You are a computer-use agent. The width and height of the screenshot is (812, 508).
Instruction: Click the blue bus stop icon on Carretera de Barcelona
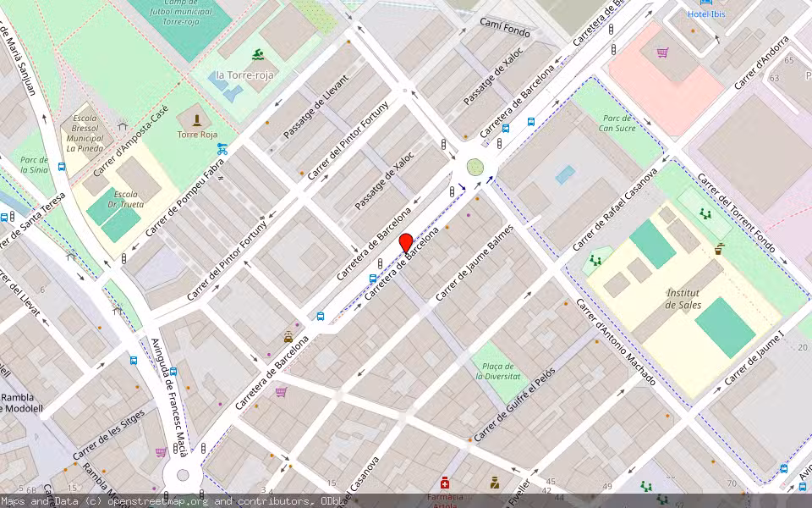tap(372, 278)
